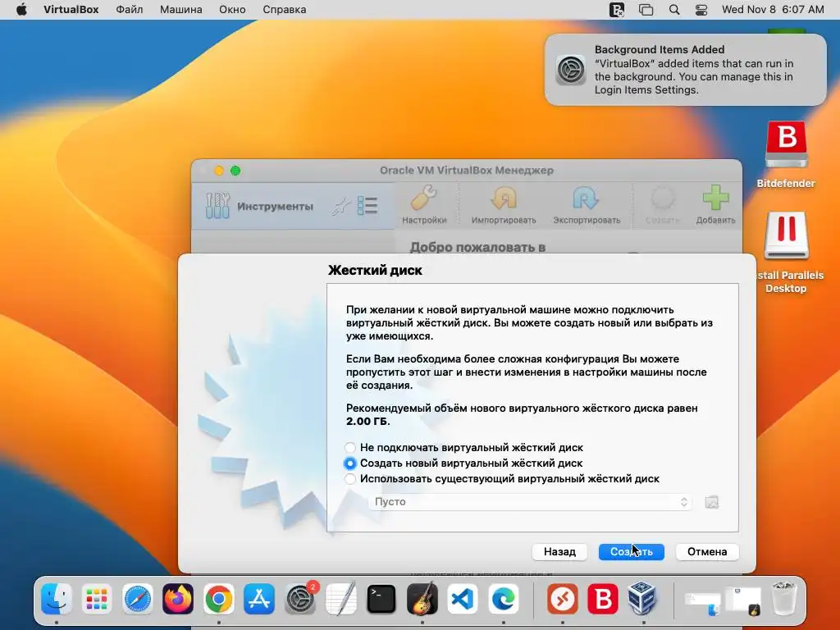Click the 'Создать' button in dialog
Image resolution: width=840 pixels, height=630 pixels.
click(x=631, y=552)
